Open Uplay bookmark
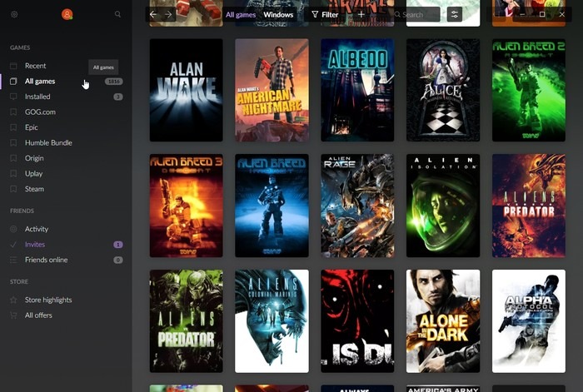Viewport: 583px width, 392px height. [33, 173]
